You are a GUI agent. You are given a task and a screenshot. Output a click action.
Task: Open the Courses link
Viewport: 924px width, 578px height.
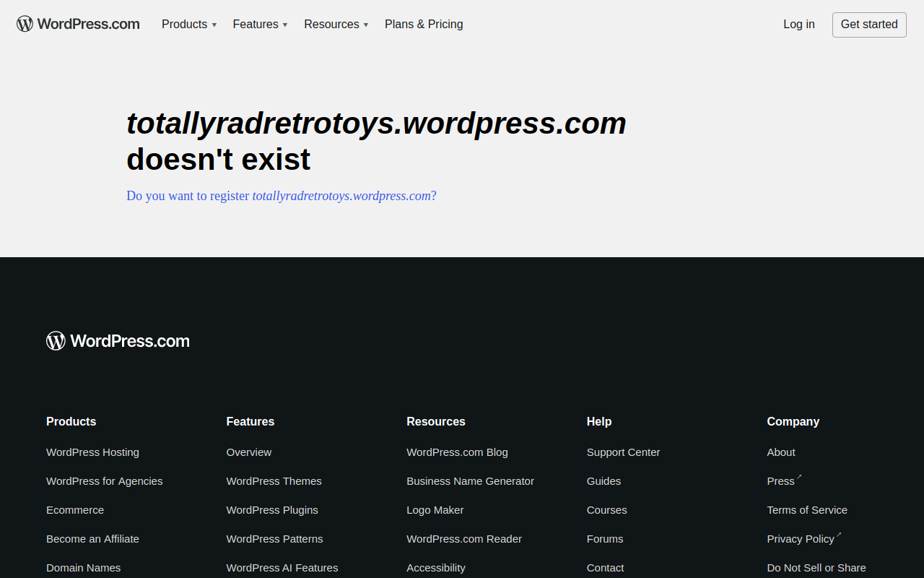607,510
